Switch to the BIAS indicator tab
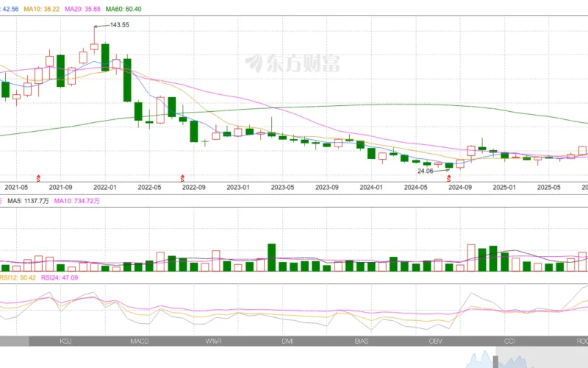Screen dimensions: 588x368 [x=362, y=342]
